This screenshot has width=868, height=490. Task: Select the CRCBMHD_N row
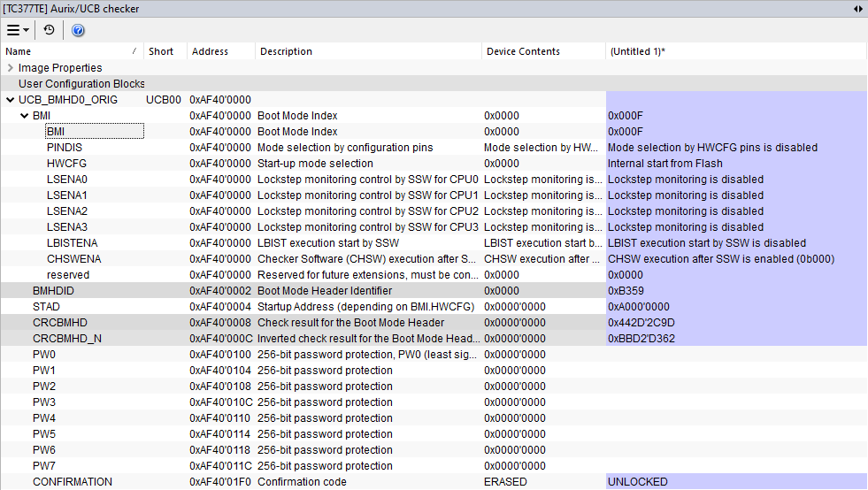(434, 338)
